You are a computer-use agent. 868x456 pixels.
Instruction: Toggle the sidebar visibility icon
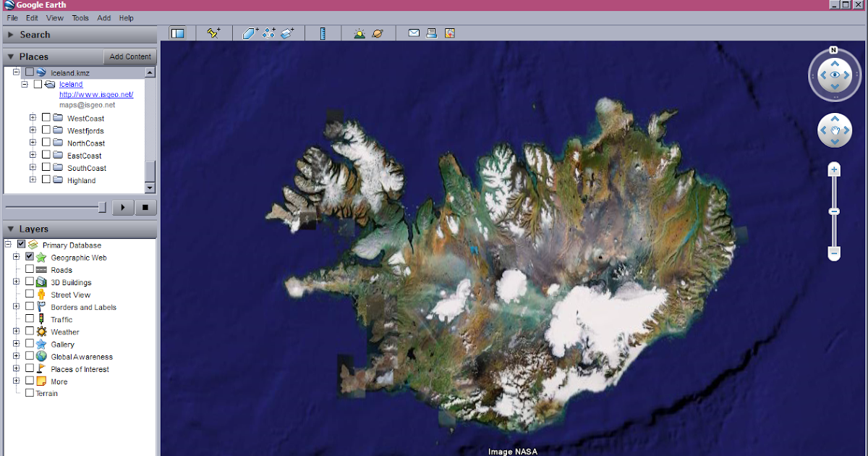(x=178, y=33)
